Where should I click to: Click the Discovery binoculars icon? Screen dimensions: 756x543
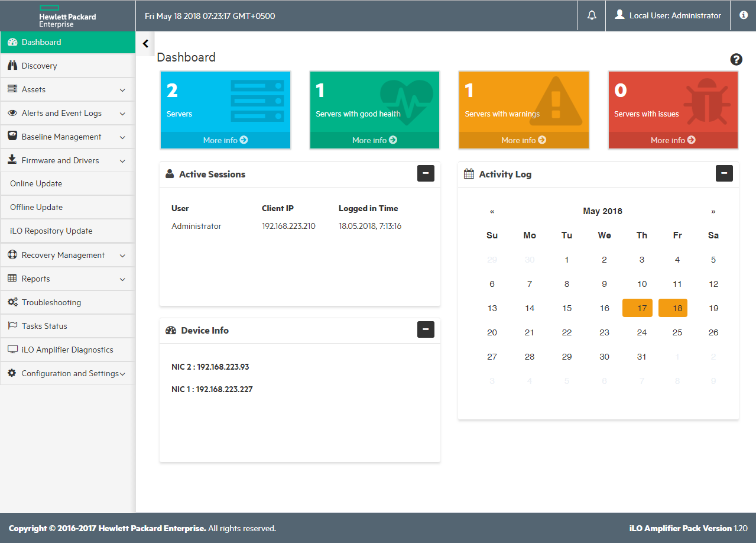pos(12,66)
